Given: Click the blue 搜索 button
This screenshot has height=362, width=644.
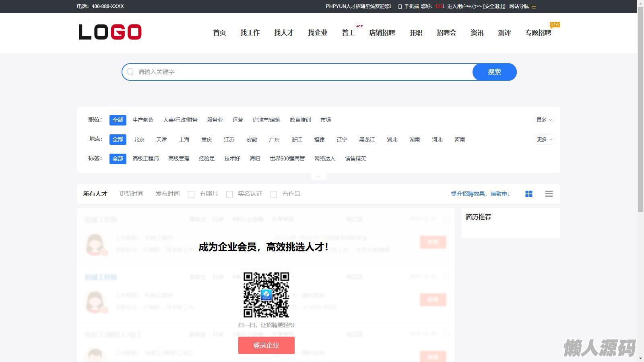Looking at the screenshot, I should [494, 72].
